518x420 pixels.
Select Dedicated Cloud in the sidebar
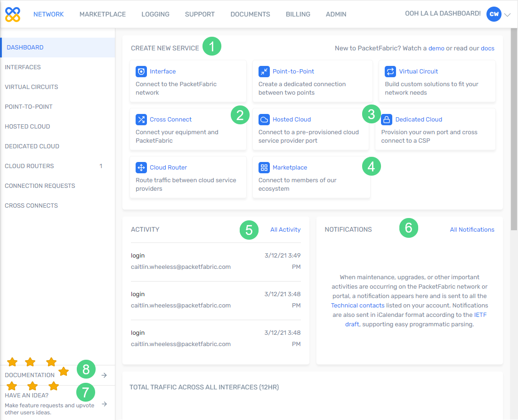click(x=57, y=146)
